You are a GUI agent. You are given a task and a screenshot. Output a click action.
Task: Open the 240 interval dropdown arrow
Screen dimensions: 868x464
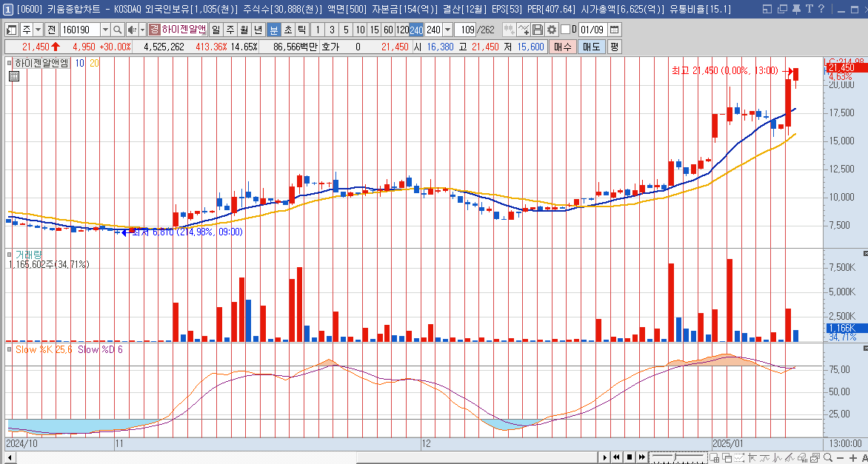pyautogui.click(x=447, y=30)
